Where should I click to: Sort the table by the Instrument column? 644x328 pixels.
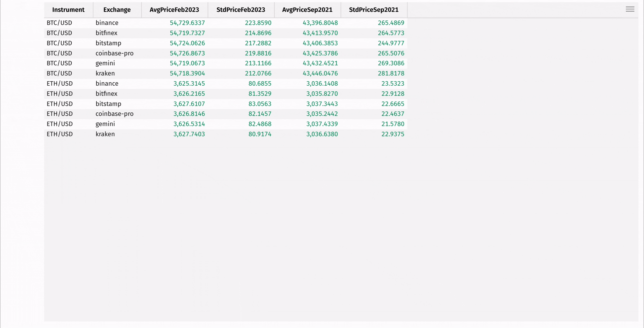coord(68,10)
